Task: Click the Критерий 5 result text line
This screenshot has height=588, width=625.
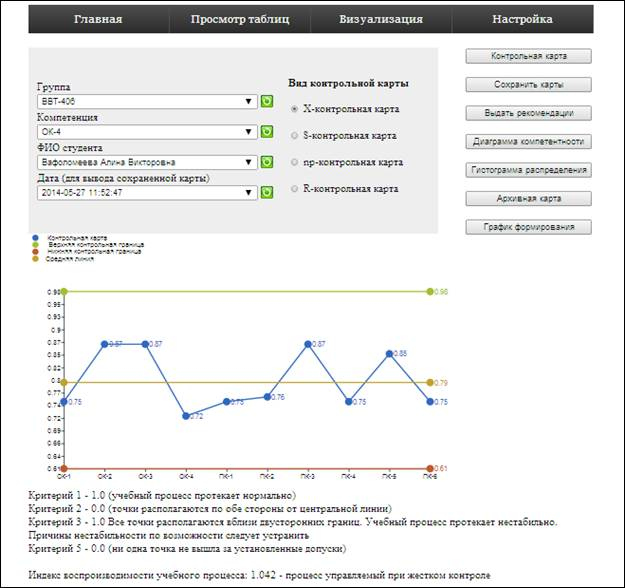Action: click(187, 549)
